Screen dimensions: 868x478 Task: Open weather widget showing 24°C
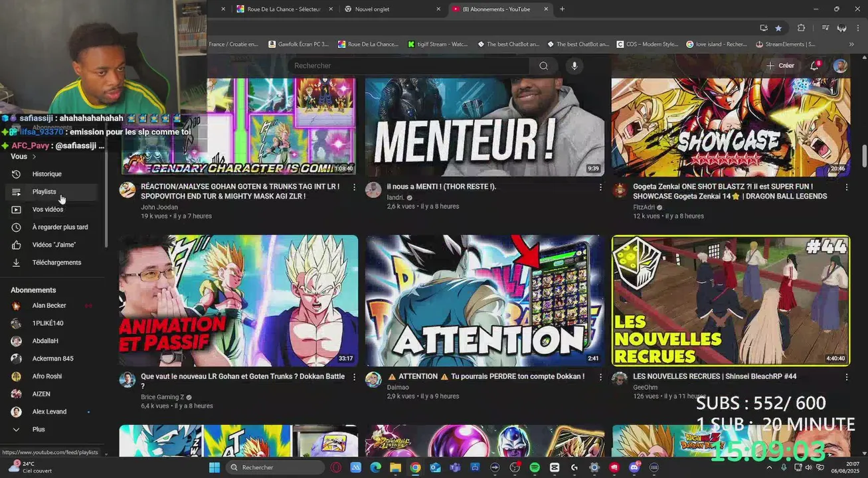pyautogui.click(x=30, y=467)
